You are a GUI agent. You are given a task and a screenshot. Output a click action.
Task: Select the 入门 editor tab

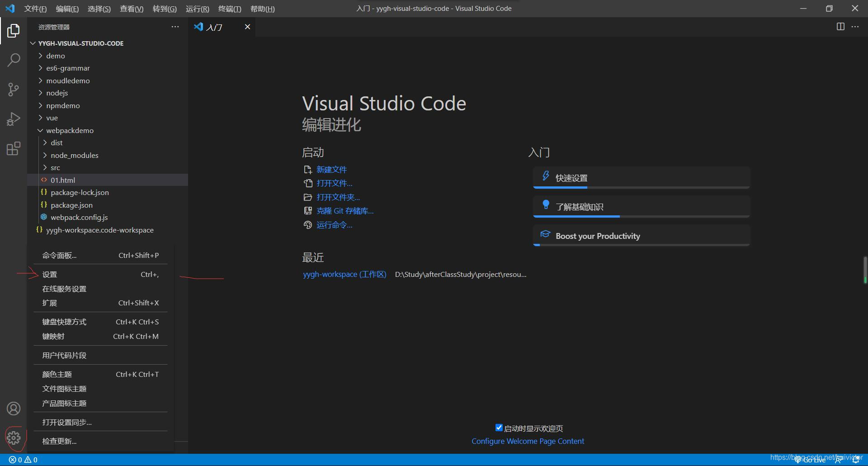(x=222, y=27)
